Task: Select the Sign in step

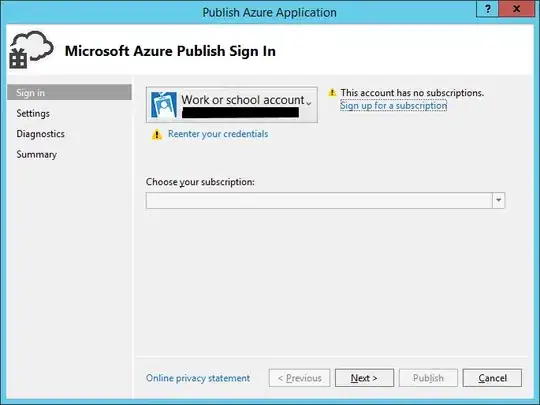Action: 69,93
